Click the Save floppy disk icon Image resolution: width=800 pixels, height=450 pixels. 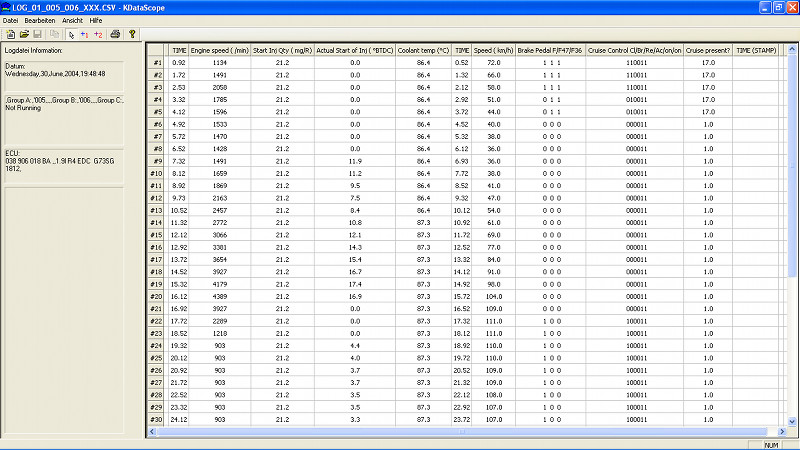tap(37, 34)
